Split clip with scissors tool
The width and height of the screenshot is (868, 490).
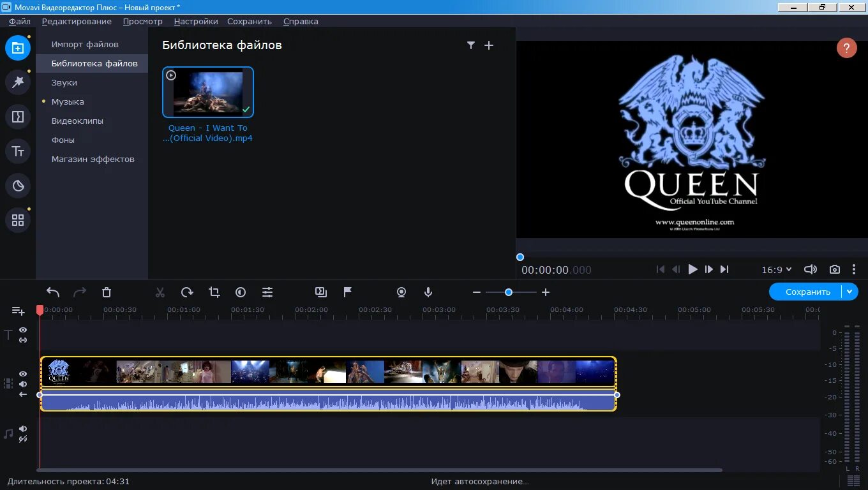click(160, 292)
